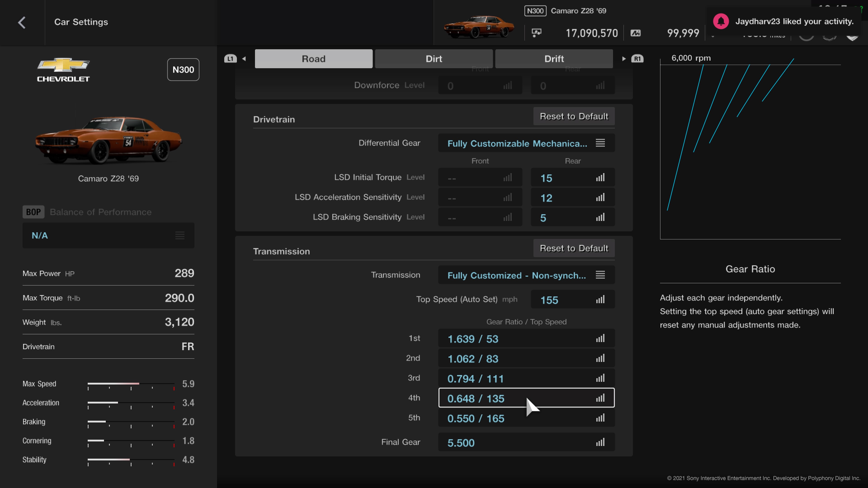868x488 pixels.
Task: Reset Transmission settings to default
Action: pos(574,248)
